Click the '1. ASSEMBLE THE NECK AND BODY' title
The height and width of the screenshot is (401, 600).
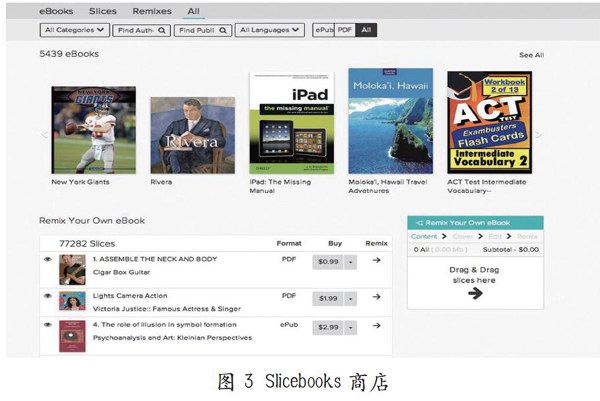tap(155, 259)
